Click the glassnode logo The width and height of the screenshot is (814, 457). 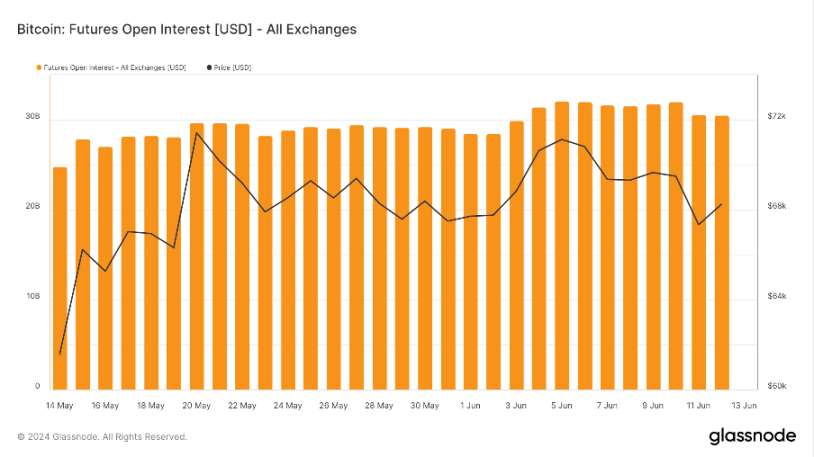752,436
